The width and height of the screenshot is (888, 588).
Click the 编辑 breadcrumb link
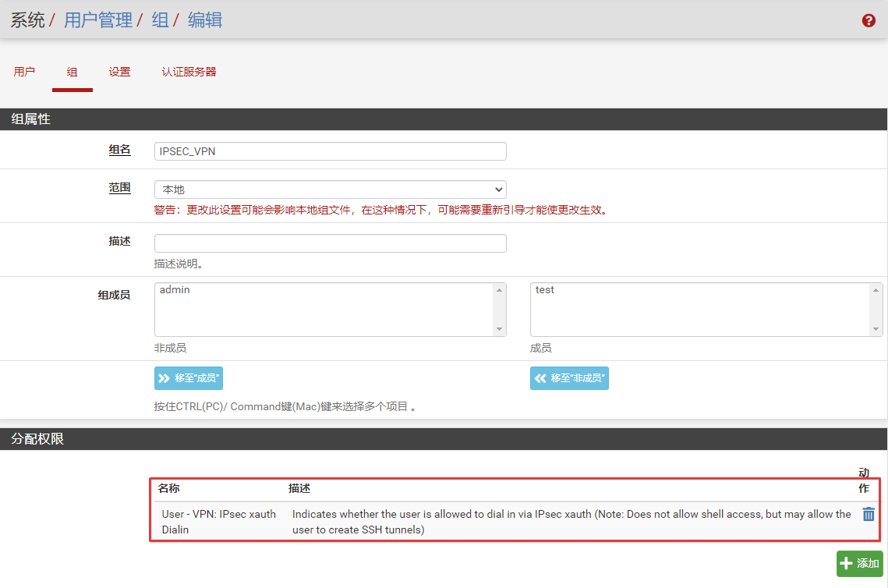click(x=205, y=20)
